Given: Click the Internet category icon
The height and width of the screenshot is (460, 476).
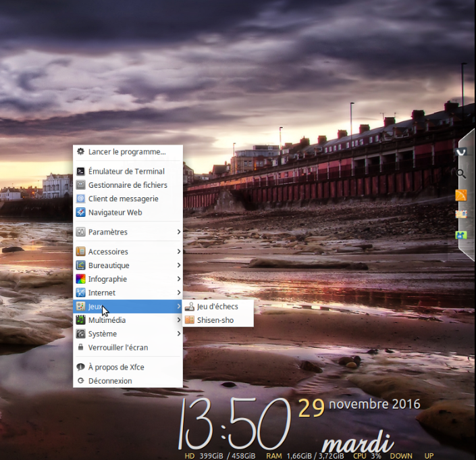Looking at the screenshot, I should click(x=80, y=292).
